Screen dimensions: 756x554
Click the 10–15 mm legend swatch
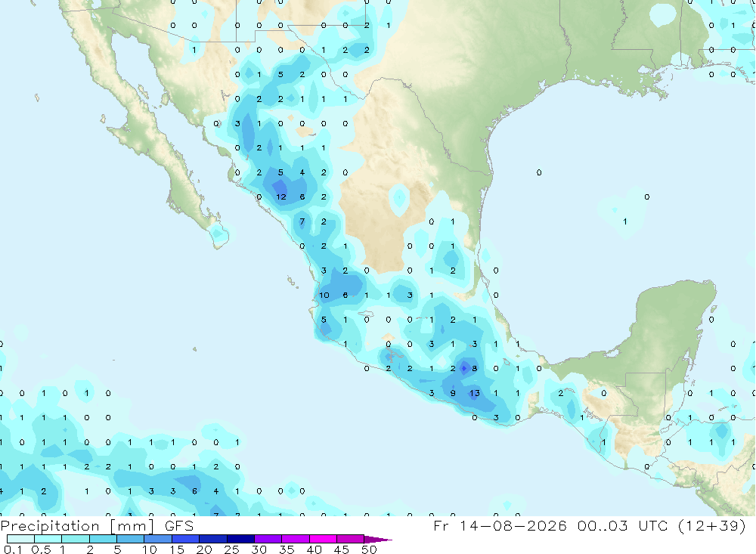[158, 539]
